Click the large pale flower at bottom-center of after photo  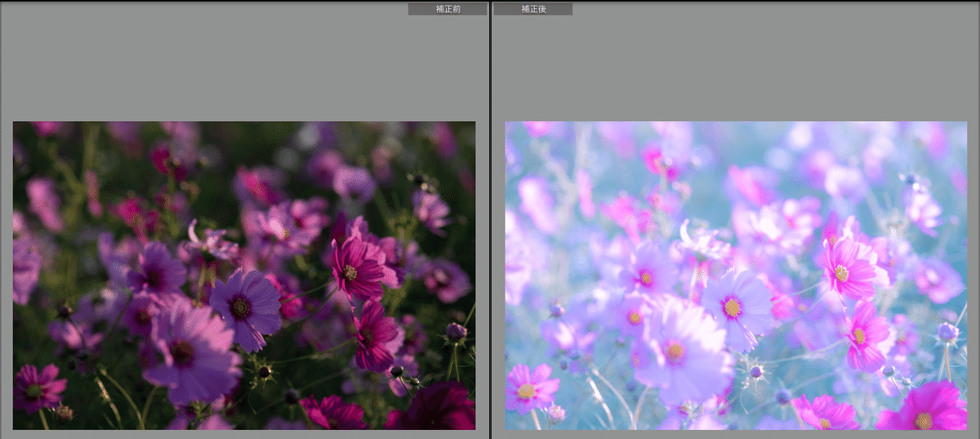click(676, 353)
